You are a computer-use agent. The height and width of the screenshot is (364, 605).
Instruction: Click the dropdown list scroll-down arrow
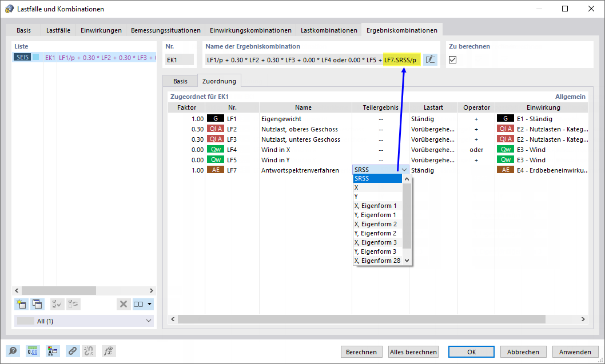(407, 261)
